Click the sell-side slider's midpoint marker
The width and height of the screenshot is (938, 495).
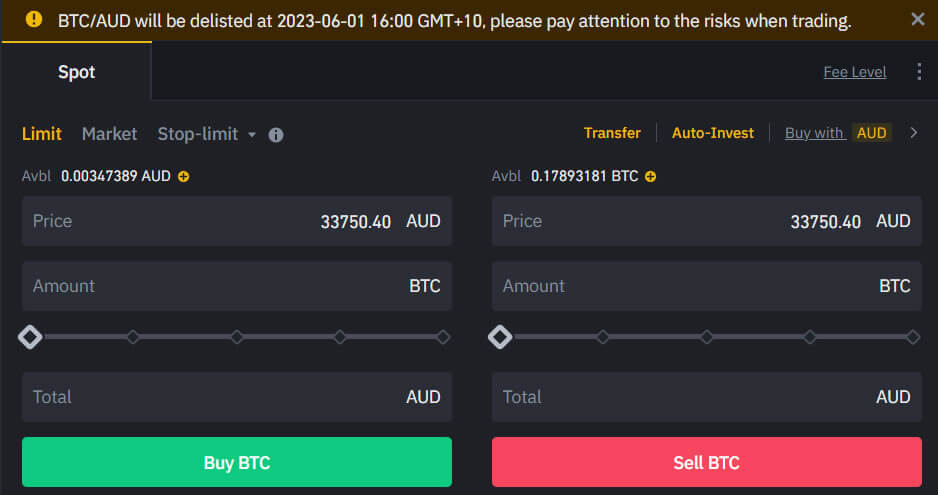707,337
